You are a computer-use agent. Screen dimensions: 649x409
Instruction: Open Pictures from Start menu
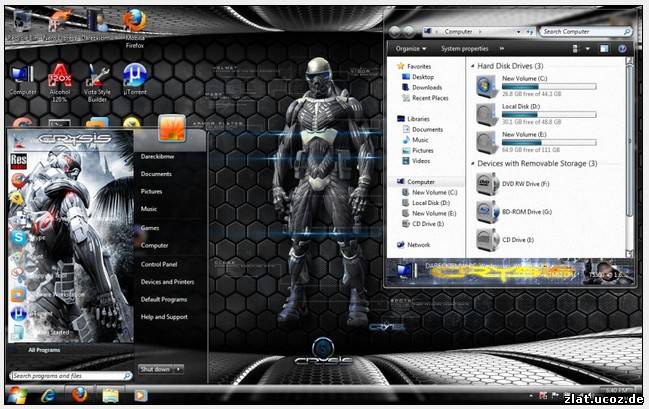[151, 191]
